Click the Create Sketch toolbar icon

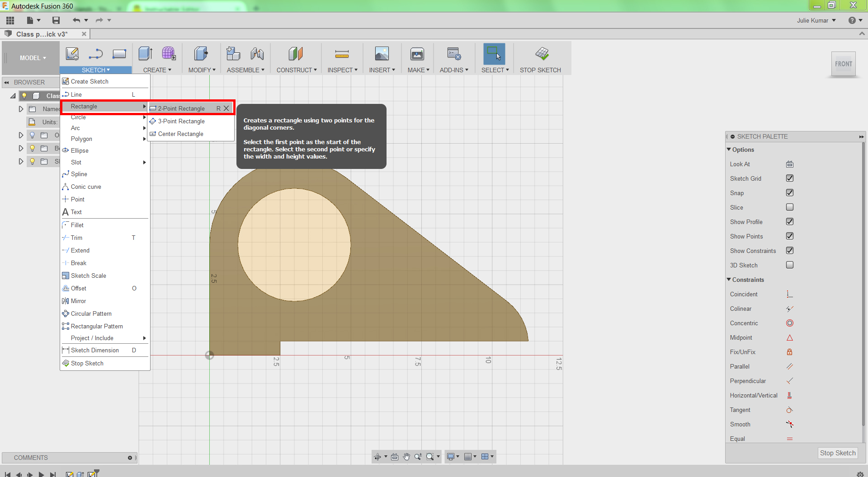pyautogui.click(x=72, y=54)
